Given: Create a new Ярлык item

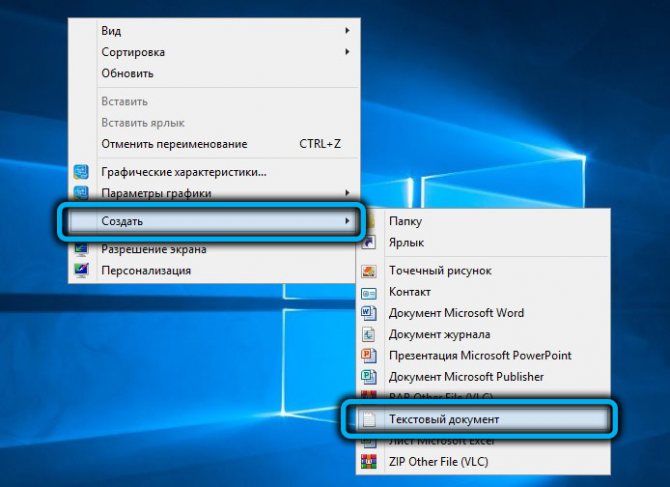Looking at the screenshot, I should (483, 243).
